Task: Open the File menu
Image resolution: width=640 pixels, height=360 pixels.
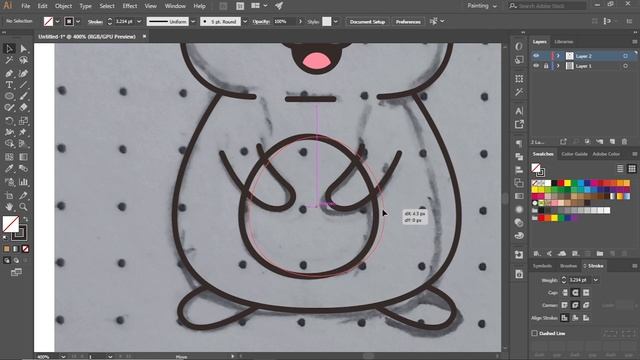Action: pyautogui.click(x=25, y=6)
